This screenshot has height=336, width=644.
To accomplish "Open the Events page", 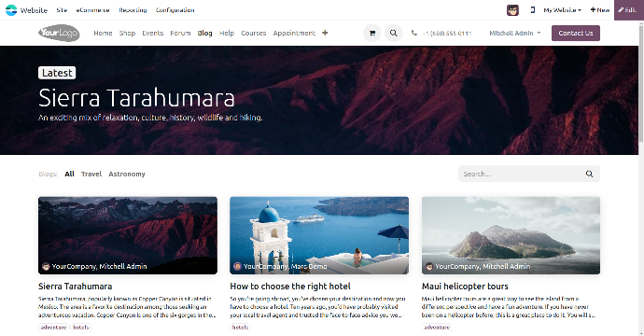I will (x=153, y=33).
